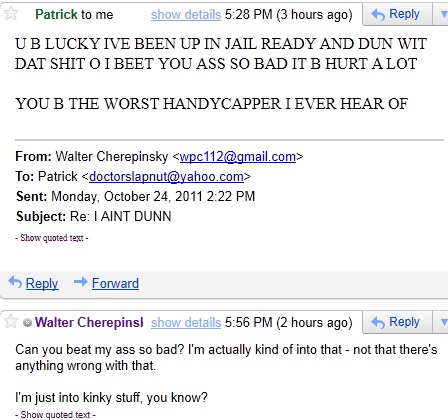Open the wpc112@gmail.com address link
The height and width of the screenshot is (420, 448).
click(238, 156)
